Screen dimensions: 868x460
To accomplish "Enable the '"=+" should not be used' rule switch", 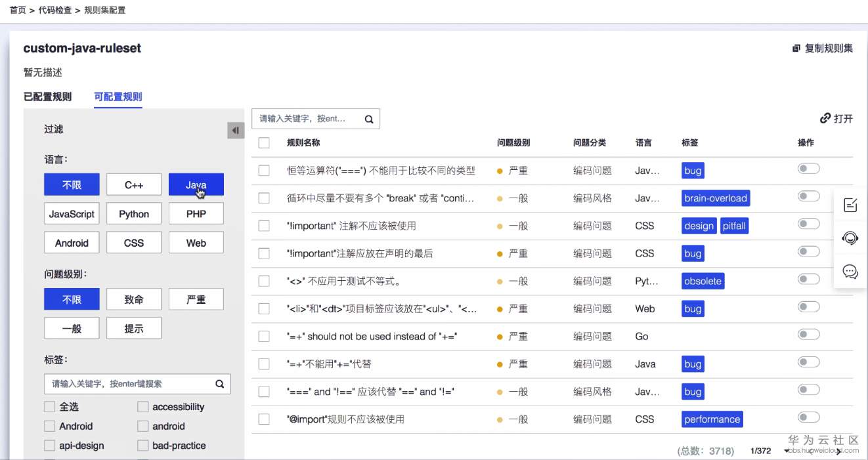I will [x=809, y=335].
